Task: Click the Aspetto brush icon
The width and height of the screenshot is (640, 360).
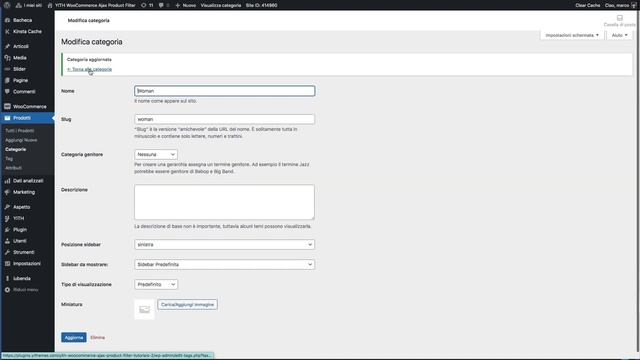Action: (x=7, y=207)
